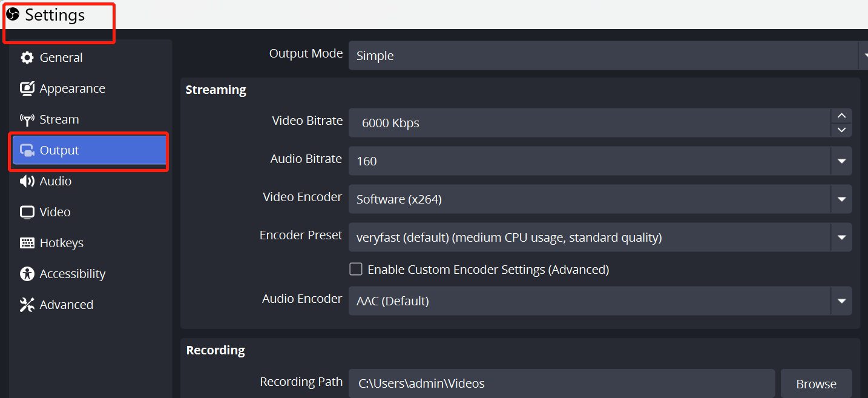
Task: Enable Custom Encoder Settings checkbox
Action: click(356, 269)
